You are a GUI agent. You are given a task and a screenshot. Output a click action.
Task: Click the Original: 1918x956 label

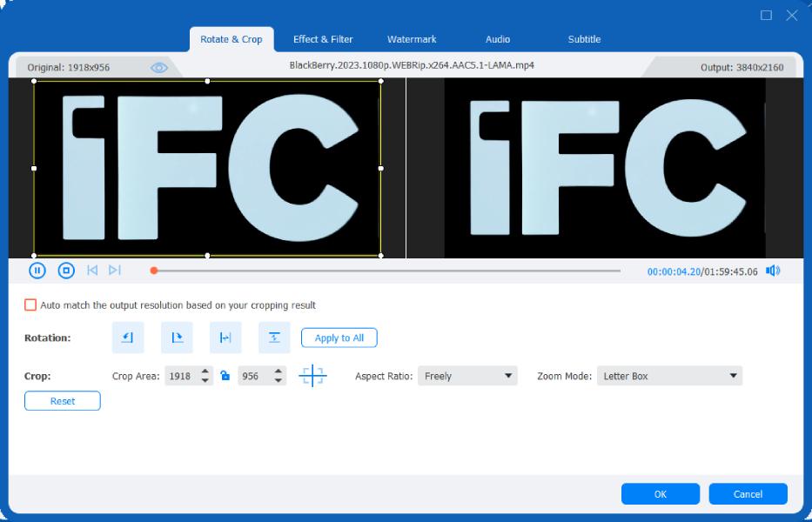pyautogui.click(x=69, y=67)
